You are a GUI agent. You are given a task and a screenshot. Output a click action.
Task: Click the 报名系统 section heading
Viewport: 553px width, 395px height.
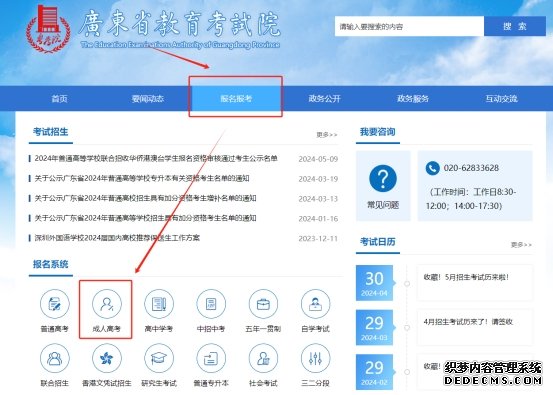(50, 264)
